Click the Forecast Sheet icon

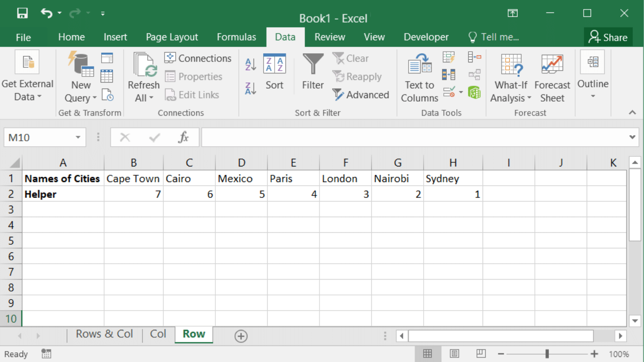click(x=552, y=78)
